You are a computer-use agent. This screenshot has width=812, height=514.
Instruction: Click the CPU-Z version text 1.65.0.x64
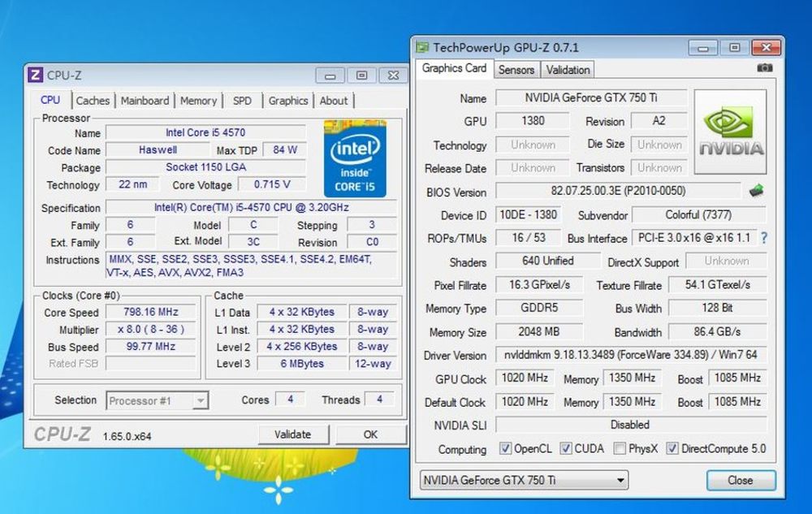pos(127,436)
